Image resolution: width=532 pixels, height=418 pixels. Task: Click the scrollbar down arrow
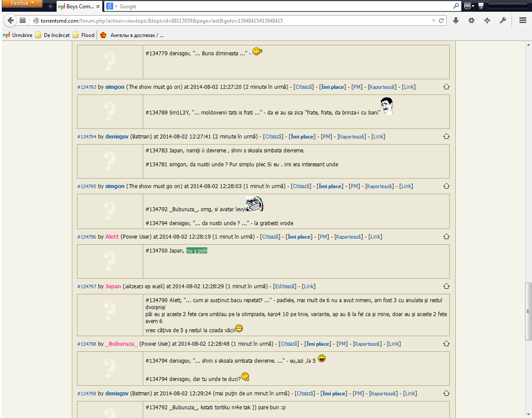[528, 415]
